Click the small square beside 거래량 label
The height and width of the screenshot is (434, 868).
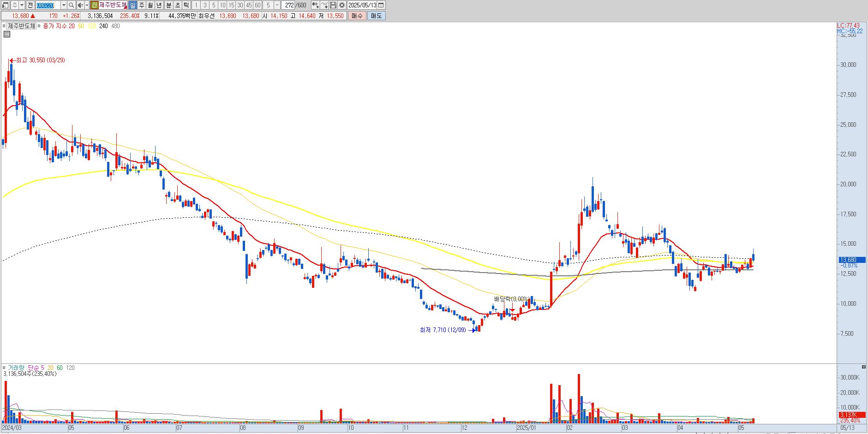pos(4,368)
